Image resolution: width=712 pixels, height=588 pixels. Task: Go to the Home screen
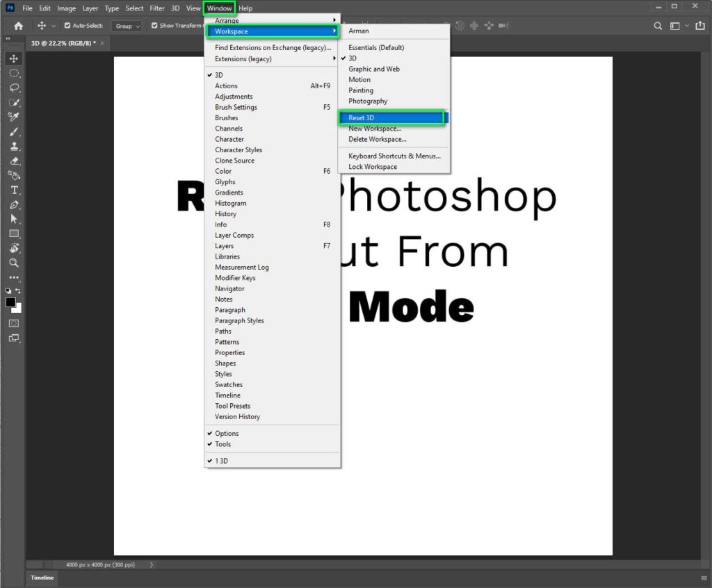coord(18,26)
